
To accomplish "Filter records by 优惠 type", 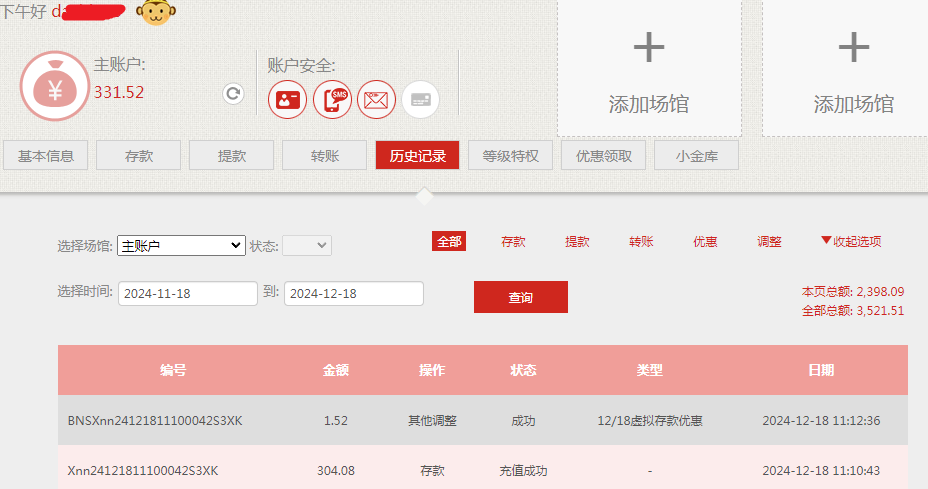I will (705, 242).
